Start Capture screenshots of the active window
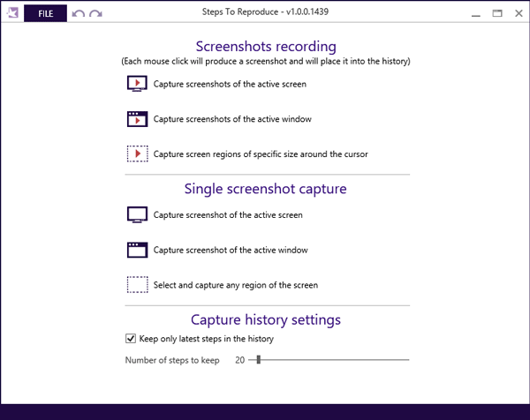 coord(232,119)
